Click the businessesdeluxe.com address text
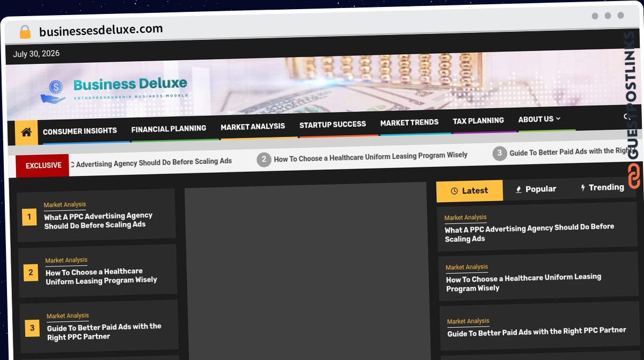 (x=101, y=30)
